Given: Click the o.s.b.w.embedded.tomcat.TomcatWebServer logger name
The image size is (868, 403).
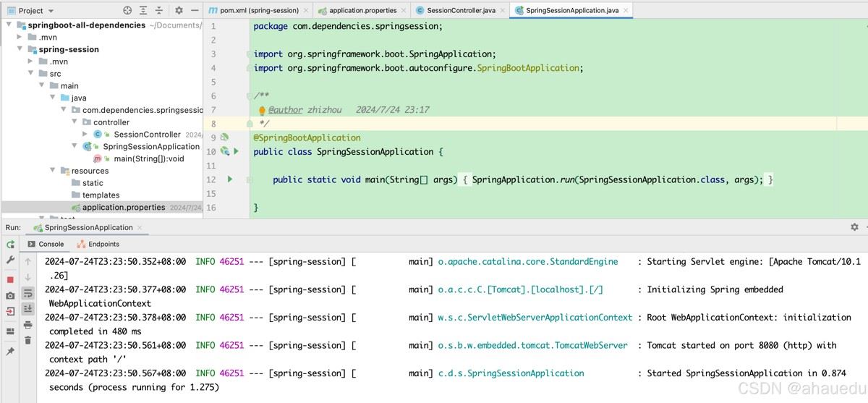Looking at the screenshot, I should (532, 345).
